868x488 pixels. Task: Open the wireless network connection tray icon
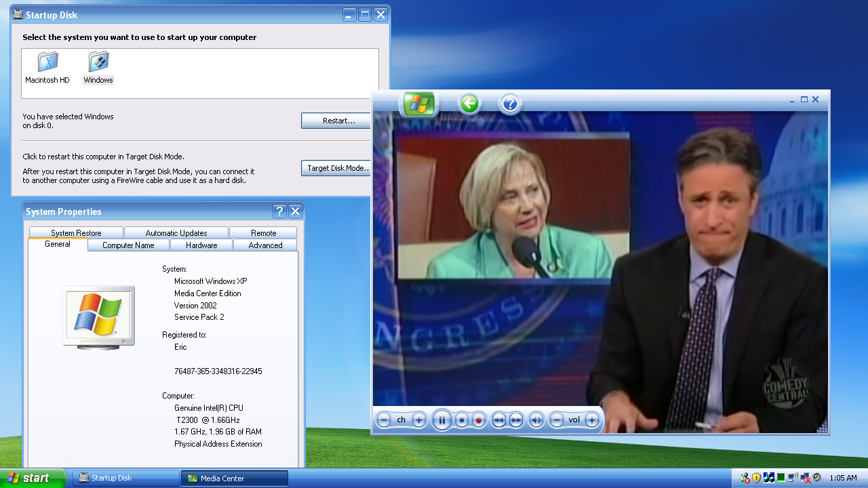[793, 478]
